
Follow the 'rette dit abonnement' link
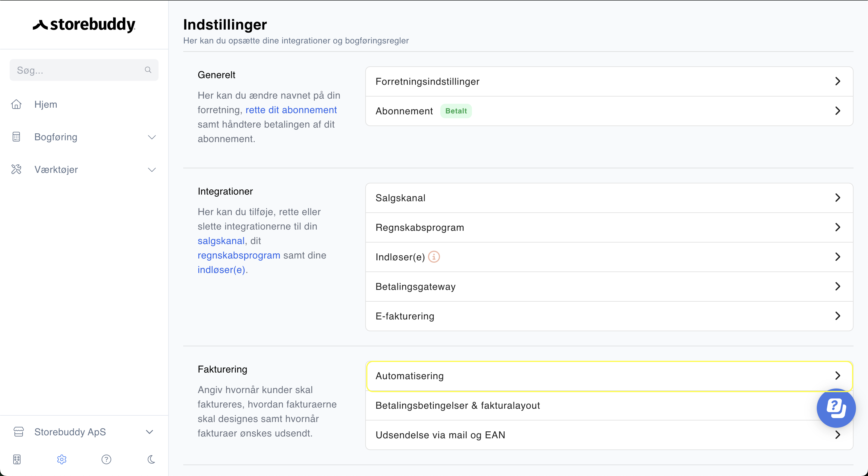(x=291, y=110)
